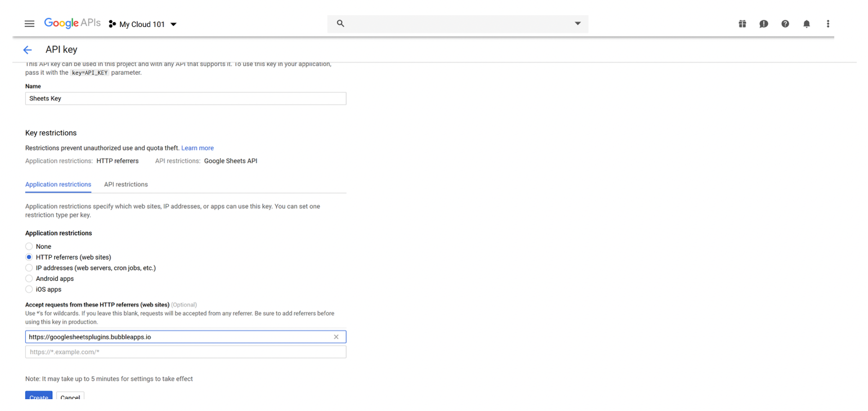Switch to Application restrictions tab

pyautogui.click(x=59, y=185)
